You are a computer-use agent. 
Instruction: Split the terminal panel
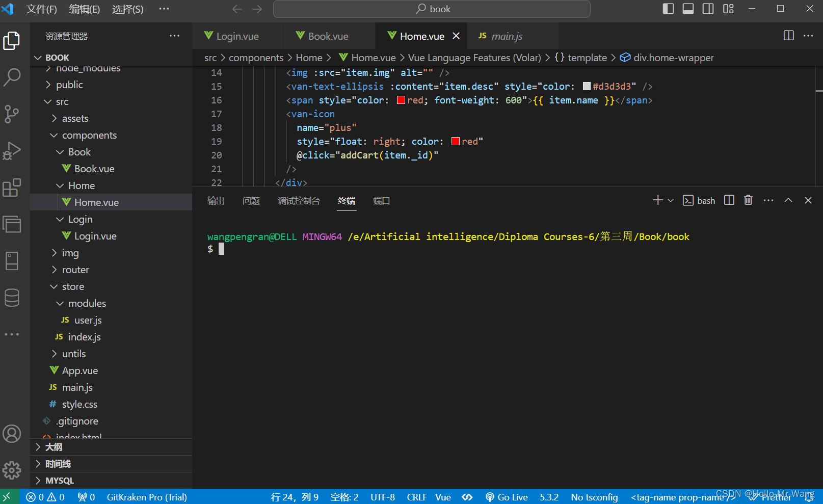729,200
